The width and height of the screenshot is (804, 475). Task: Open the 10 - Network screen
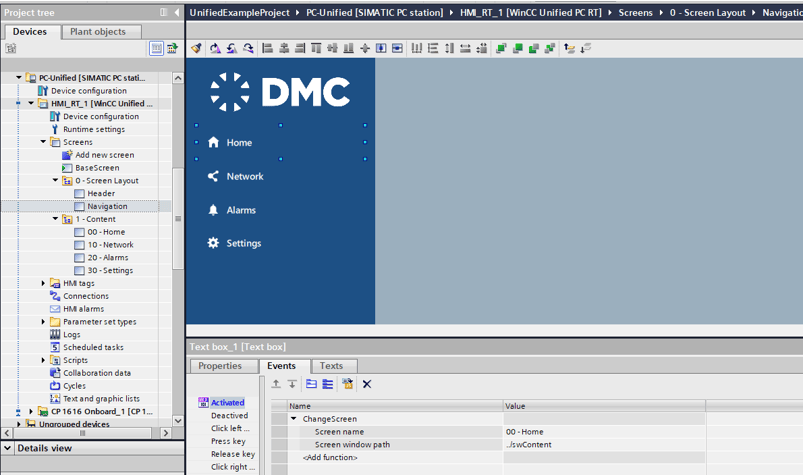click(110, 245)
